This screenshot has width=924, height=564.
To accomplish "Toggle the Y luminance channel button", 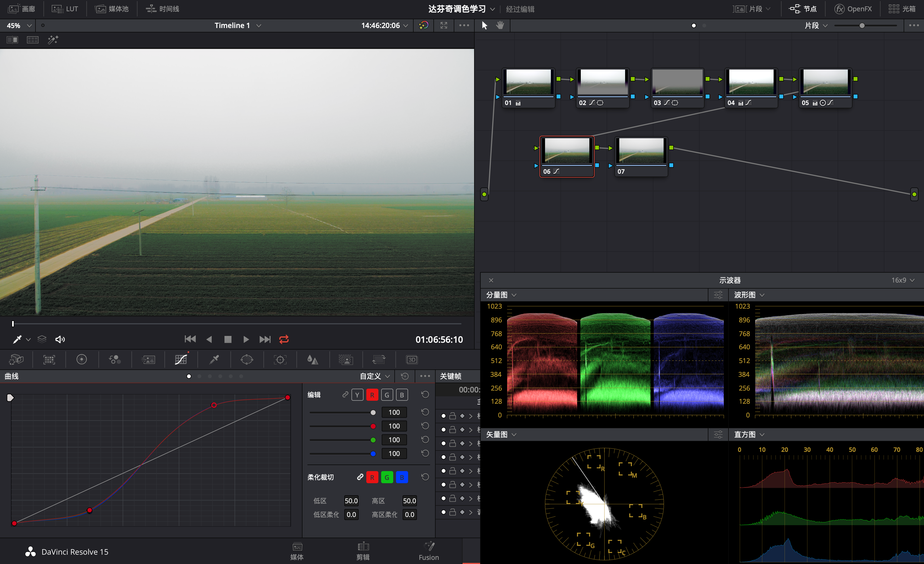I will tap(357, 395).
